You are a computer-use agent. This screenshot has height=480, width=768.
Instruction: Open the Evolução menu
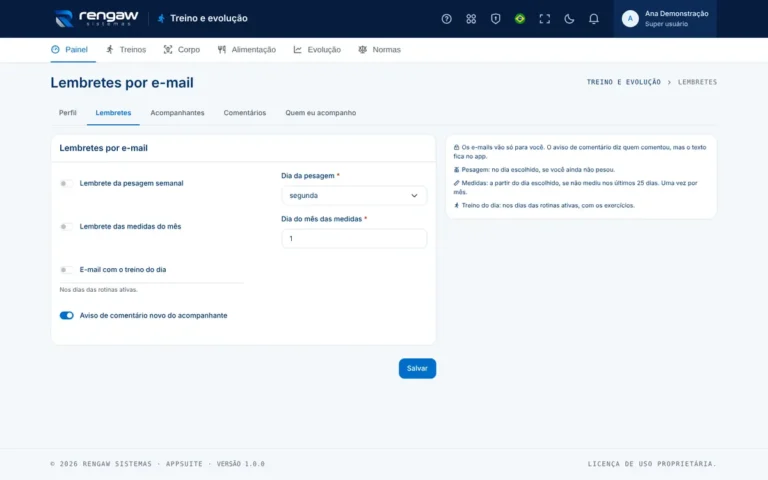317,49
